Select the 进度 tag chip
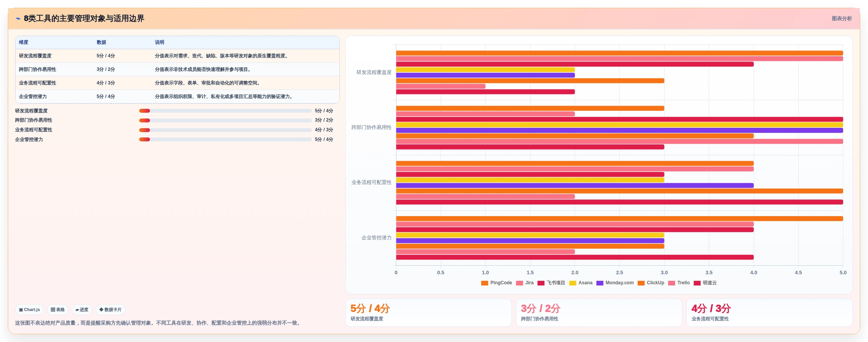Image resolution: width=868 pixels, height=342 pixels. point(82,309)
